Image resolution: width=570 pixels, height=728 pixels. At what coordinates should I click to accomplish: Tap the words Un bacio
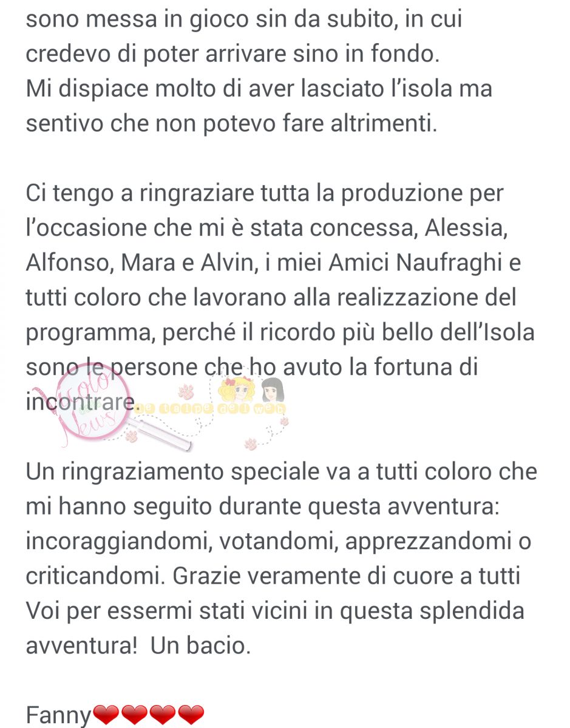click(200, 646)
